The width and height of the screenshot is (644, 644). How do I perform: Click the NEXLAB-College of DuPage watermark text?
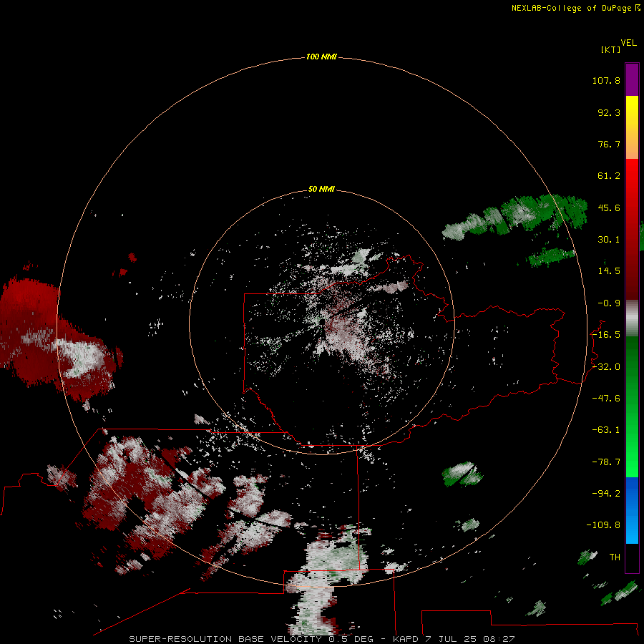576,8
